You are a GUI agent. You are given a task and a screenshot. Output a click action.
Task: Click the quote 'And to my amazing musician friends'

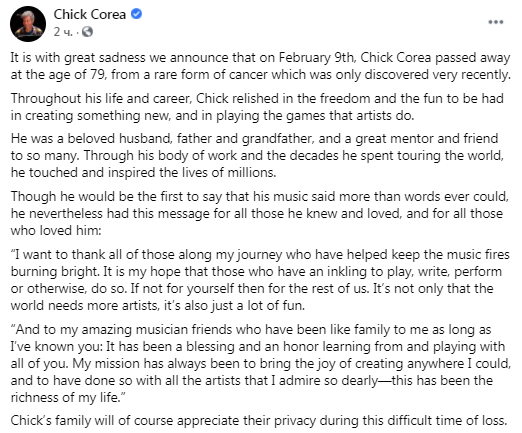[x=261, y=363]
